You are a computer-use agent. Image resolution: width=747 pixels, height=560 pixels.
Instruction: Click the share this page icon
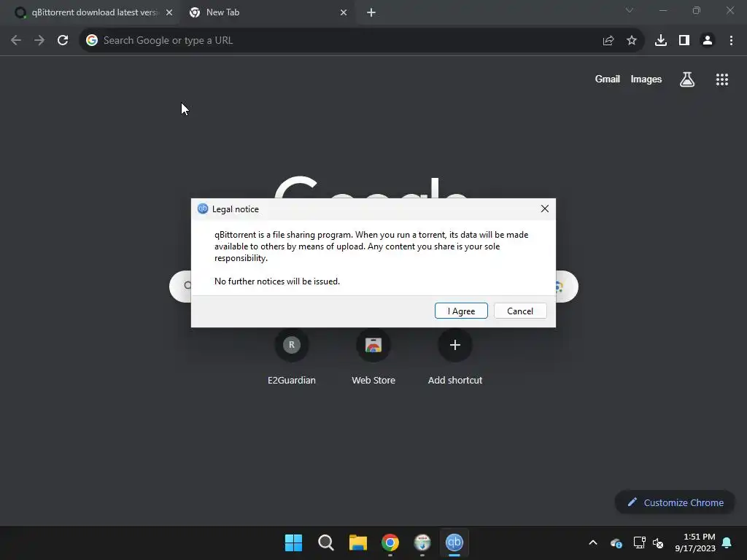coord(608,41)
